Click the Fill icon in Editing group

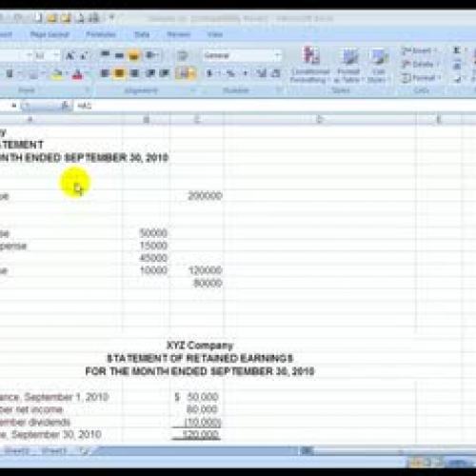pos(457,66)
